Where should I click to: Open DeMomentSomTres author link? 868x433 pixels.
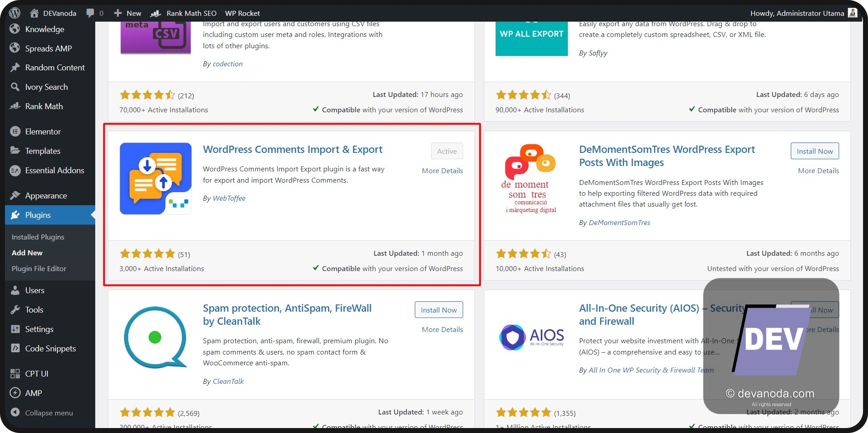coord(619,222)
